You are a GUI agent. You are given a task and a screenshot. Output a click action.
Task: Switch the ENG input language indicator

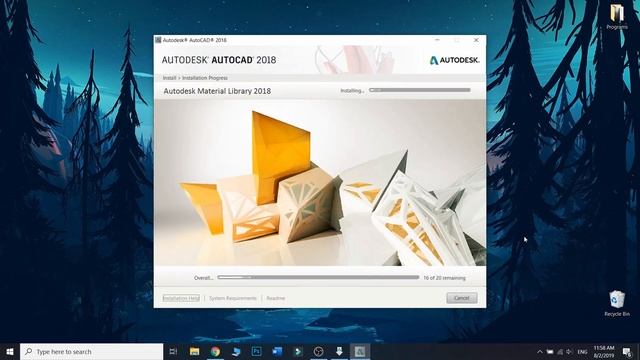[x=582, y=351]
